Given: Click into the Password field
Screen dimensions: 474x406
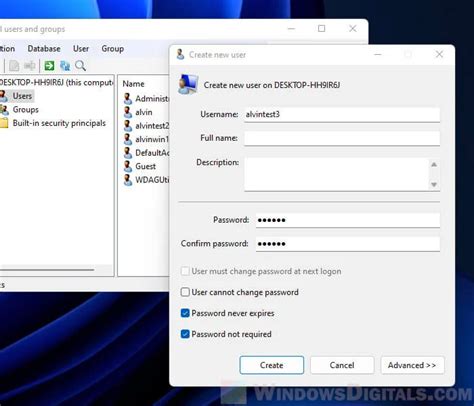Looking at the screenshot, I should pyautogui.click(x=348, y=220).
